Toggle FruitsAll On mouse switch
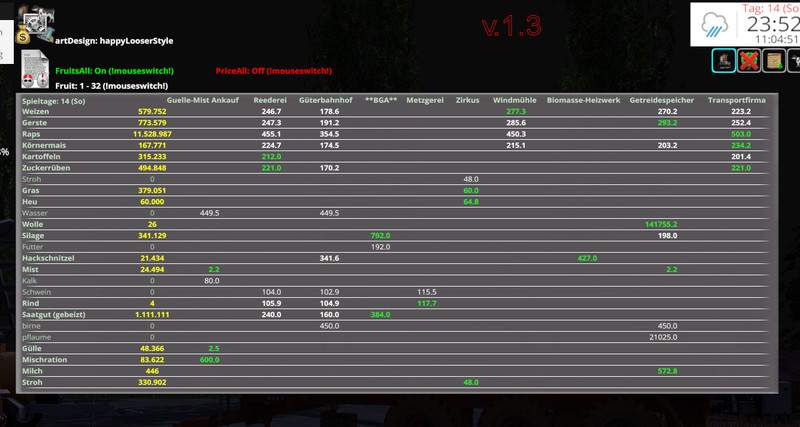Image resolution: width=800 pixels, height=427 pixels. coord(114,71)
